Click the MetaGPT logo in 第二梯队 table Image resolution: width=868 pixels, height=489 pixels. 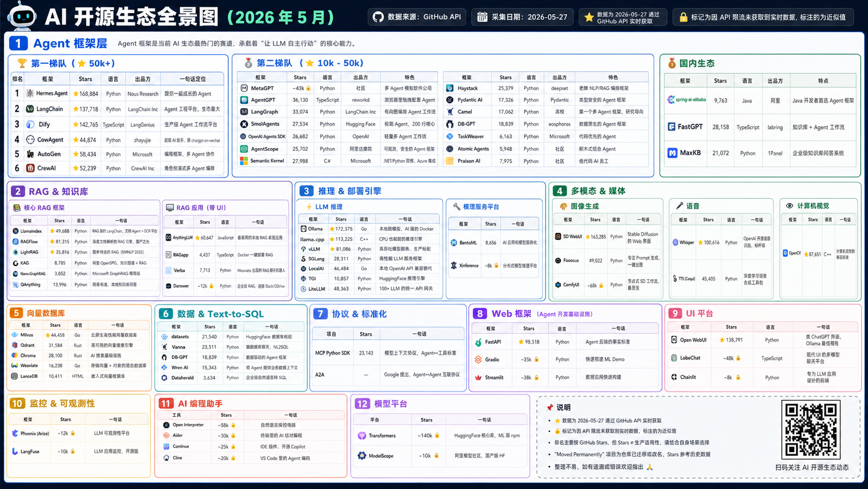point(244,88)
